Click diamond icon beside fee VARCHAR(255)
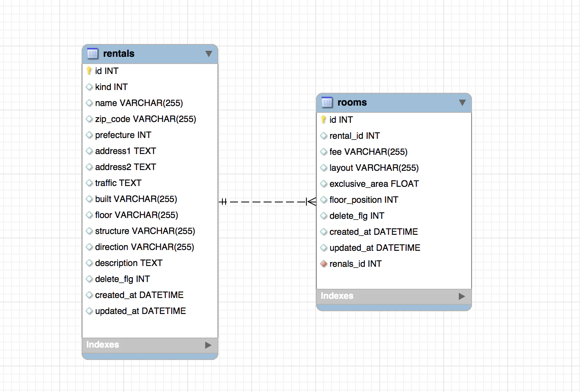 [x=324, y=152]
